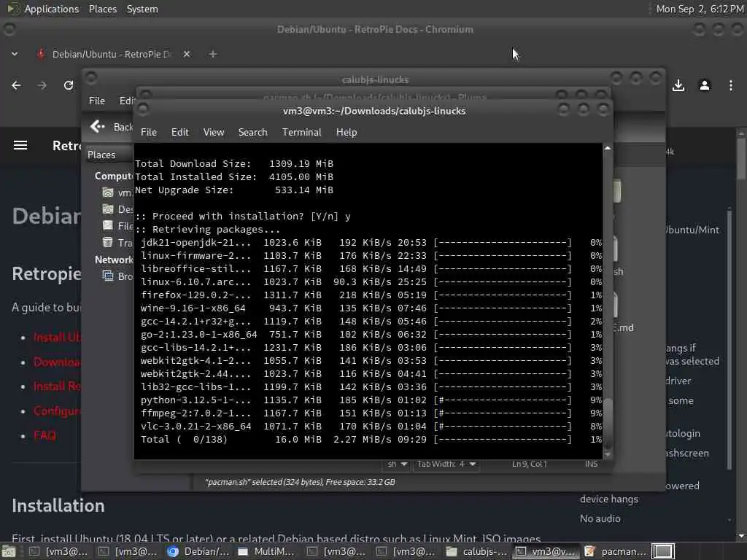The height and width of the screenshot is (560, 747).
Task: Click terminal scrollbar up arrow
Action: coord(608,148)
